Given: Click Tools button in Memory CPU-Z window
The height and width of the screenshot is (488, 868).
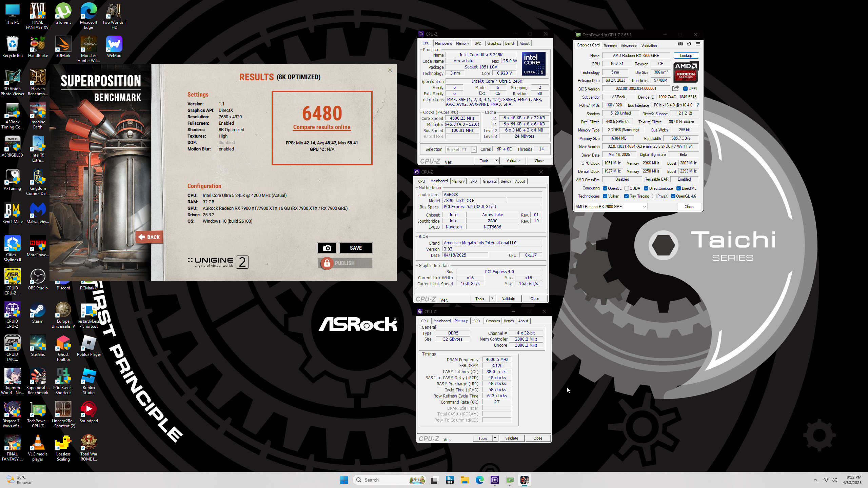Looking at the screenshot, I should tap(482, 438).
